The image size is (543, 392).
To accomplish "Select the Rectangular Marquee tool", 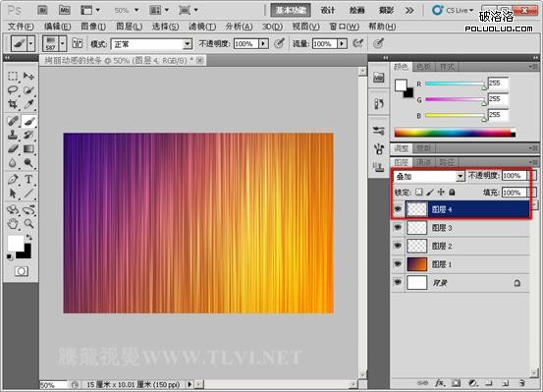I will point(13,76).
